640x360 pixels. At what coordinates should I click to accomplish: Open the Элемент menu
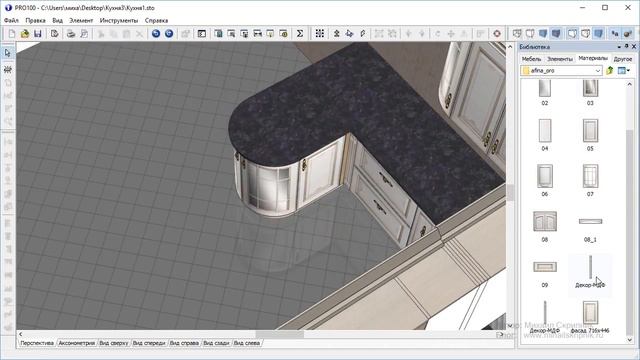click(x=81, y=20)
